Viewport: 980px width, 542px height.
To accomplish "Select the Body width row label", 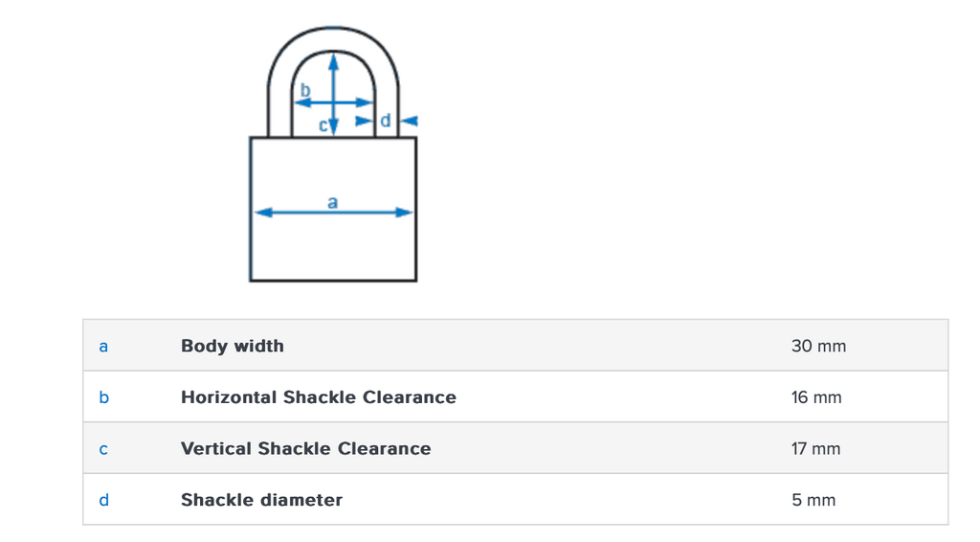I will tap(233, 346).
